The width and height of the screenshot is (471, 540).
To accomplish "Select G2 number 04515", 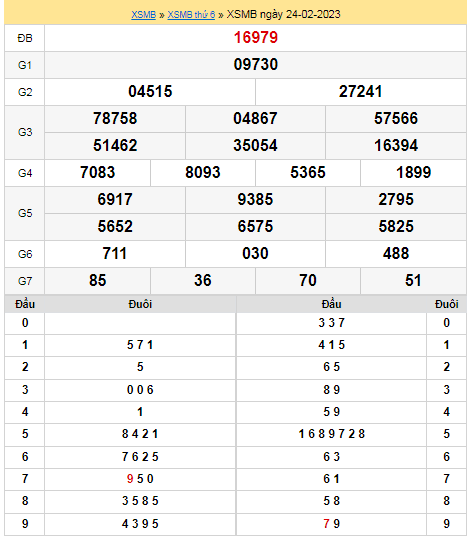I will point(150,92).
